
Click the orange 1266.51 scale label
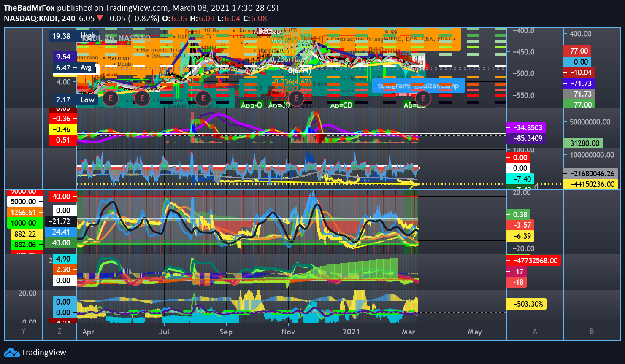pyautogui.click(x=25, y=213)
